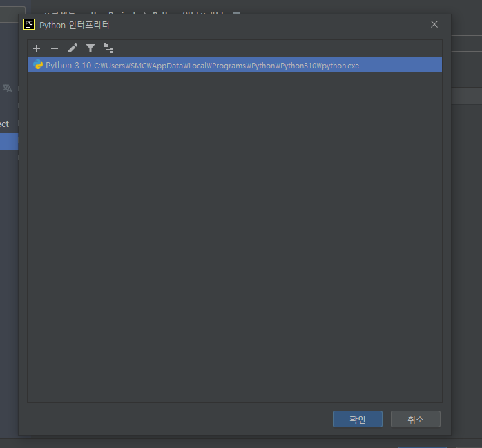Add a new interpreter with plus icon

pyautogui.click(x=37, y=48)
